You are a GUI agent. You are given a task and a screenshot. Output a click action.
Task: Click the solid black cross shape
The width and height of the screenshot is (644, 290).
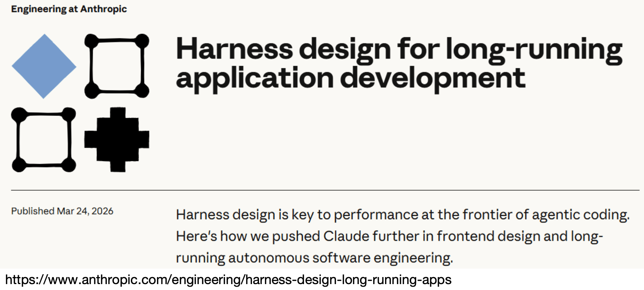pos(117,139)
